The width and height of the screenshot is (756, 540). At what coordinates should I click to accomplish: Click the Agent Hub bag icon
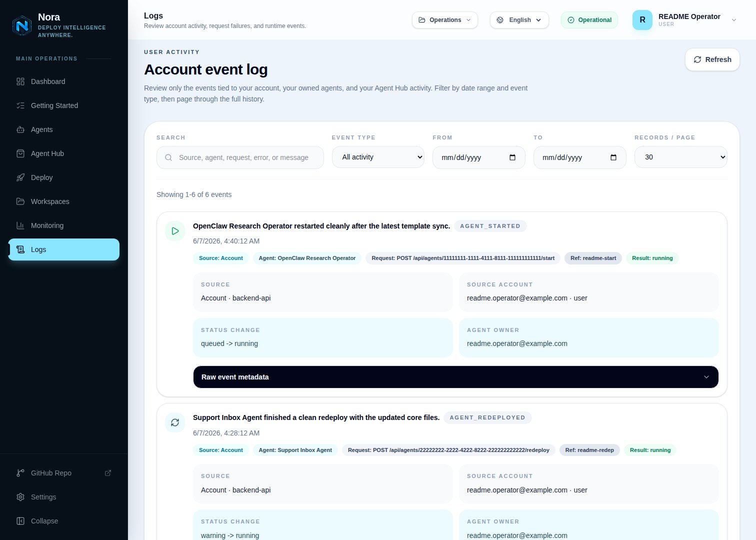point(20,153)
